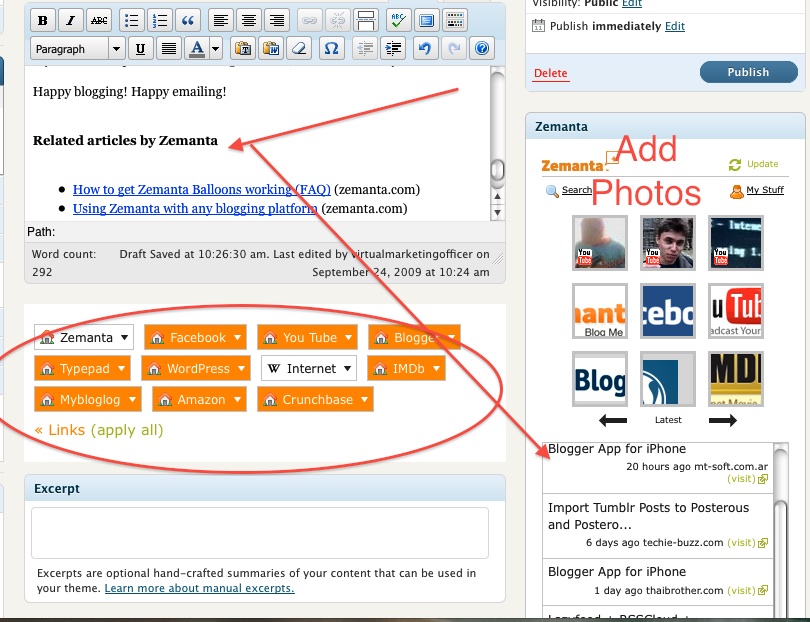Open the Internet link dropdown
This screenshot has height=622, width=810.
point(309,368)
